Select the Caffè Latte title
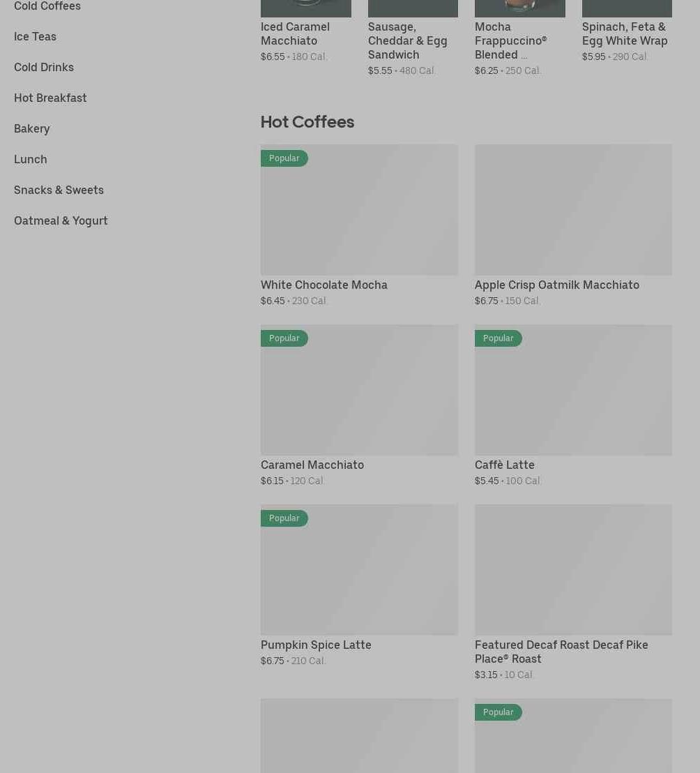This screenshot has height=773, width=700. click(505, 465)
